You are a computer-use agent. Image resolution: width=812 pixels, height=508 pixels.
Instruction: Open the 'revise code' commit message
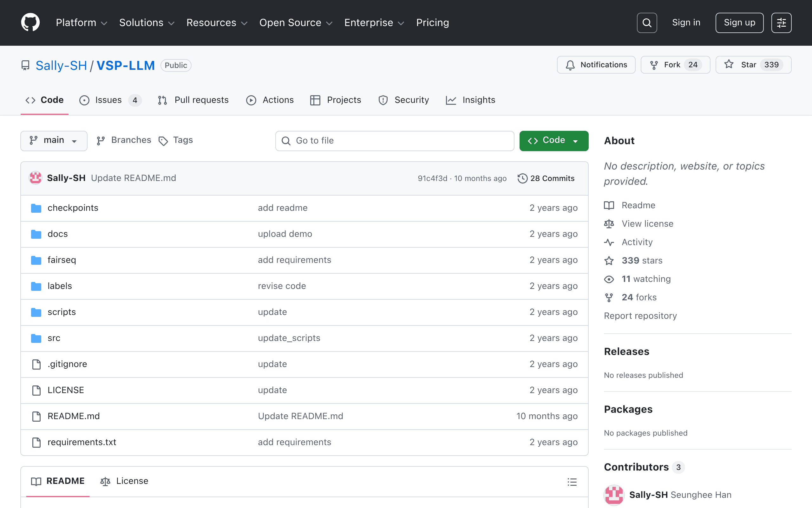point(282,286)
